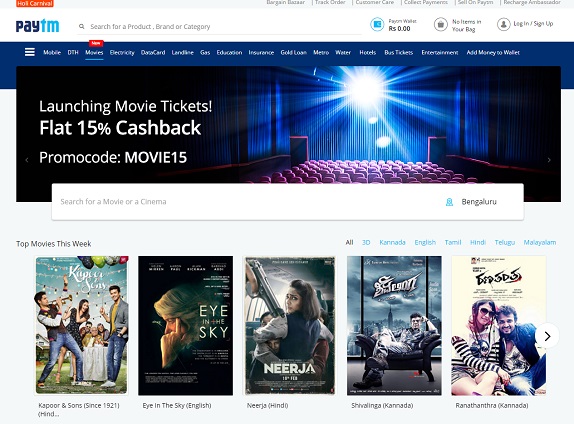Go to previous banner slide

(27, 160)
